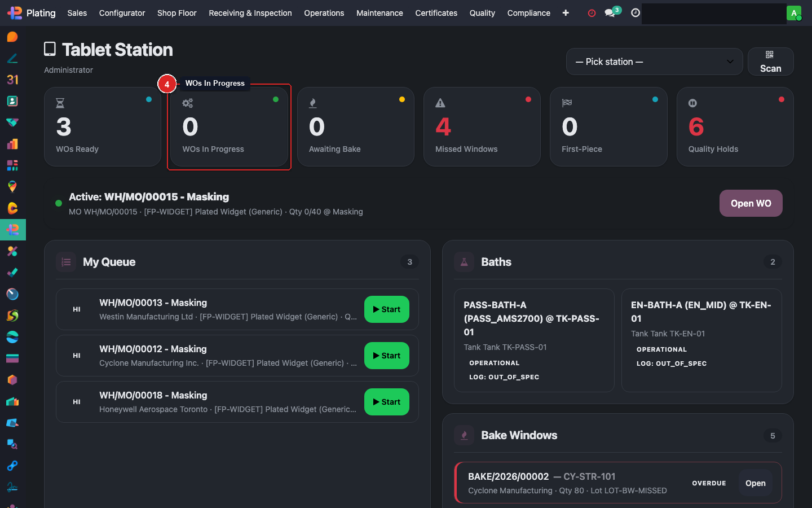Viewport: 812px width, 508px height.
Task: Select the WOs Ready stat card
Action: 103,127
